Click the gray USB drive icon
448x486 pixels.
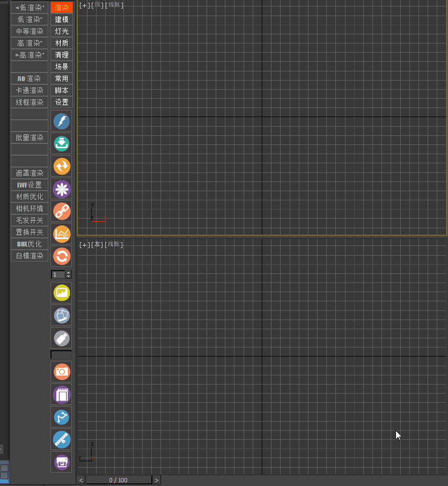click(x=61, y=338)
